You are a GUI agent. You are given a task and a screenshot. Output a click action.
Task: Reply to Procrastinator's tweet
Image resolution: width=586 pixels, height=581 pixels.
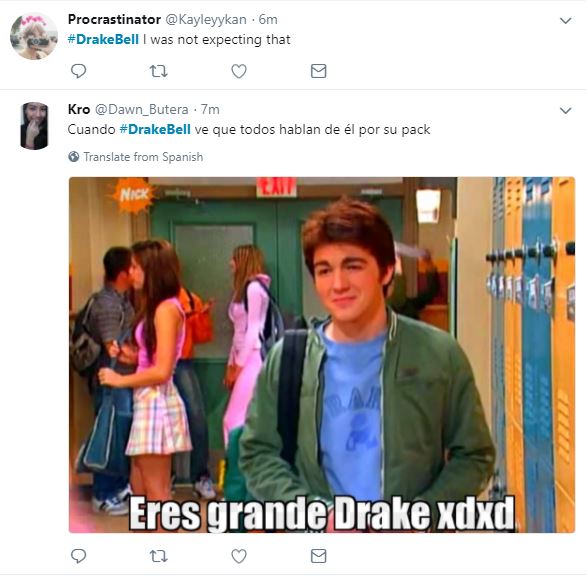[x=78, y=71]
